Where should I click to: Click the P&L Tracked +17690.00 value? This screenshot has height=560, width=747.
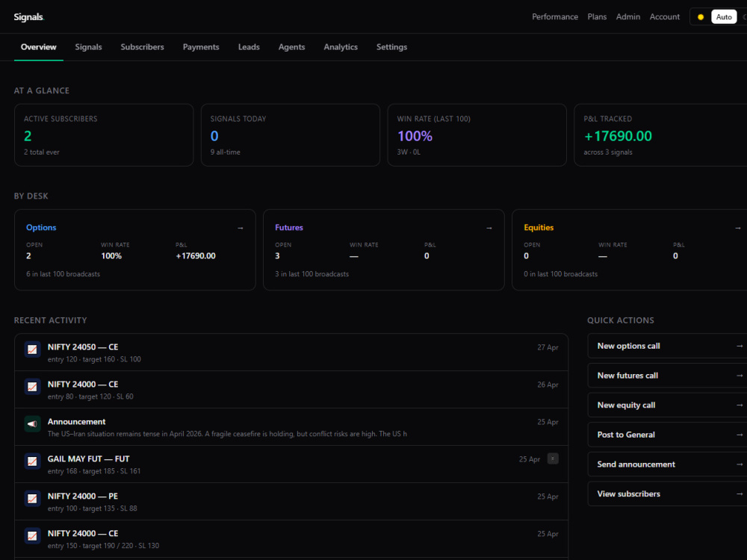tap(618, 136)
